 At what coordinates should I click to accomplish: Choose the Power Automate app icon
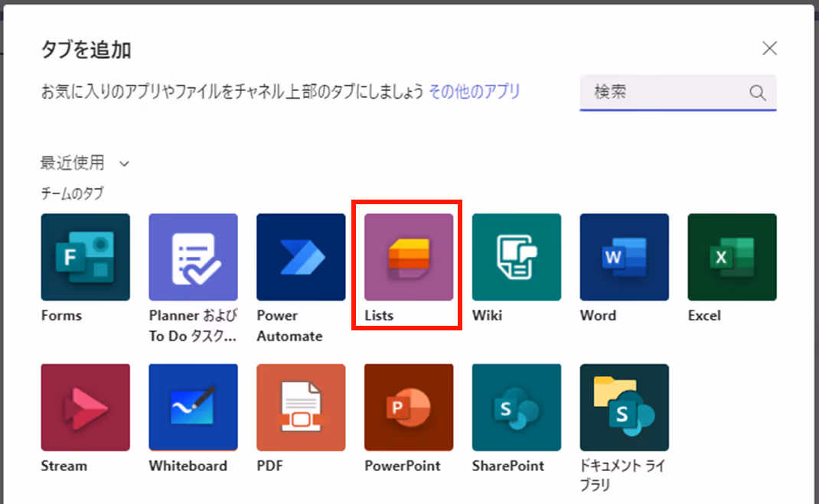coord(301,257)
